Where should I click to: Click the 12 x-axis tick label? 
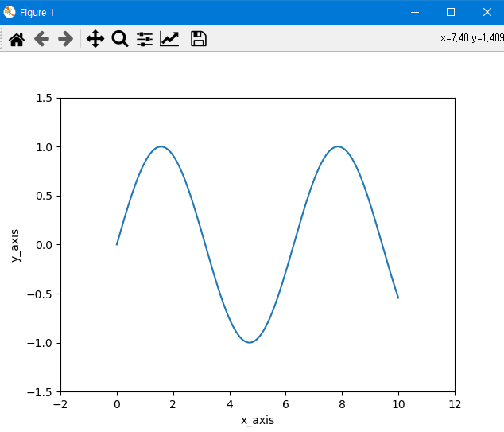point(455,404)
